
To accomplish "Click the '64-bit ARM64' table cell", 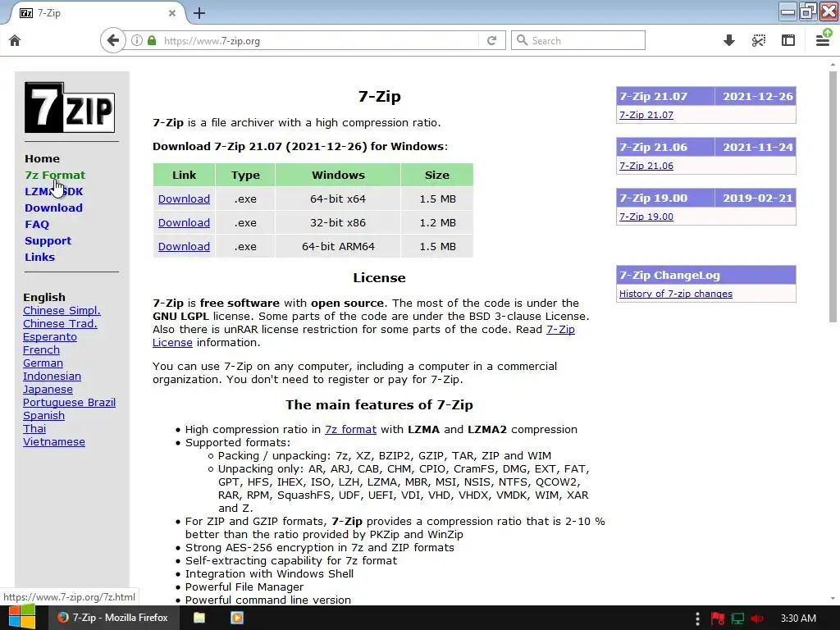I will click(x=338, y=246).
